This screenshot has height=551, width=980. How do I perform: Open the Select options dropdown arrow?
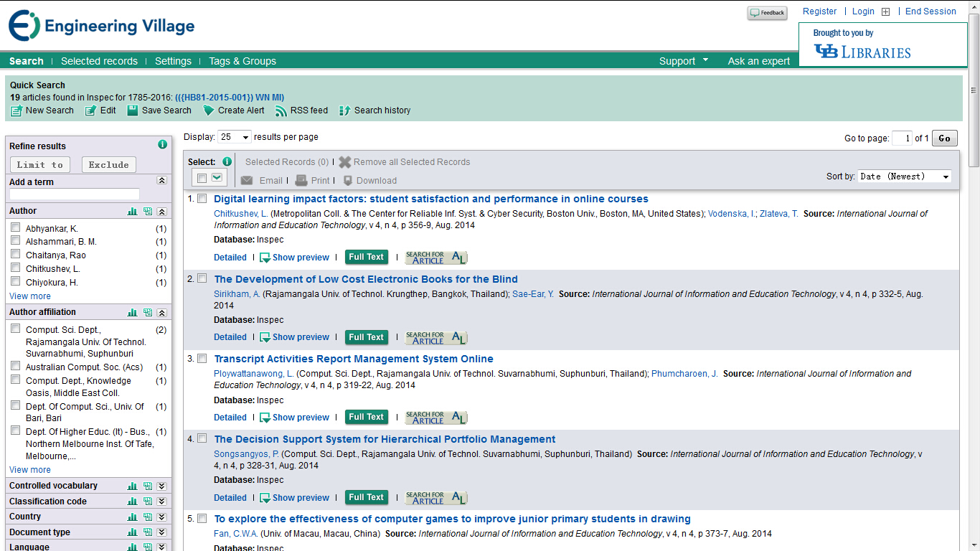(217, 177)
